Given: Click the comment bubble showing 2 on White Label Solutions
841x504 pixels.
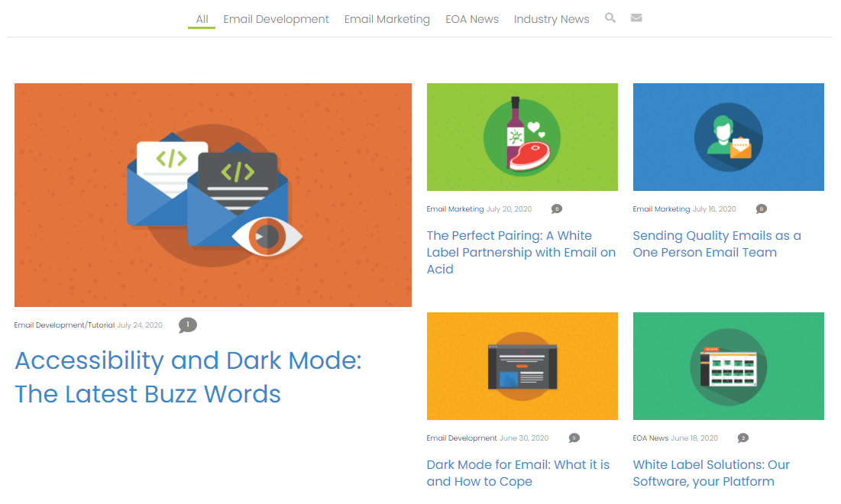Looking at the screenshot, I should (x=742, y=438).
